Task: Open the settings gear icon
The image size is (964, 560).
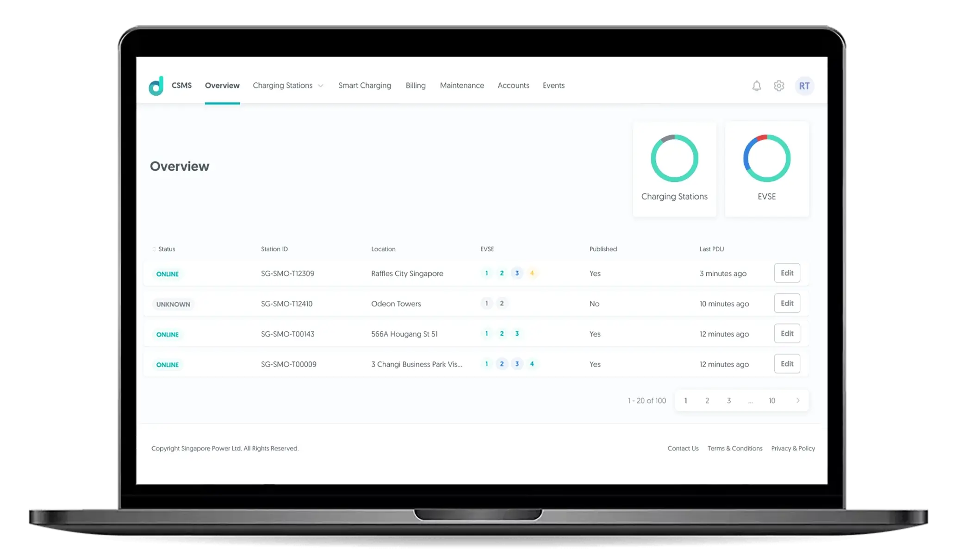Action: pos(779,85)
